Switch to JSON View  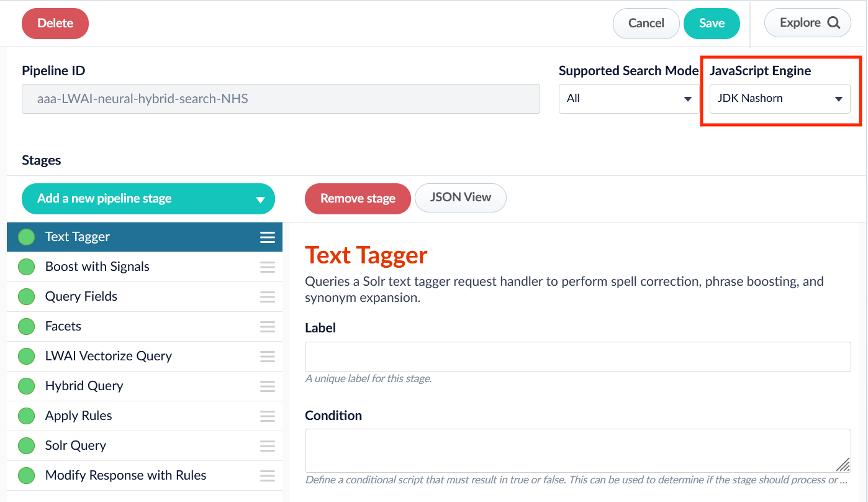point(461,198)
